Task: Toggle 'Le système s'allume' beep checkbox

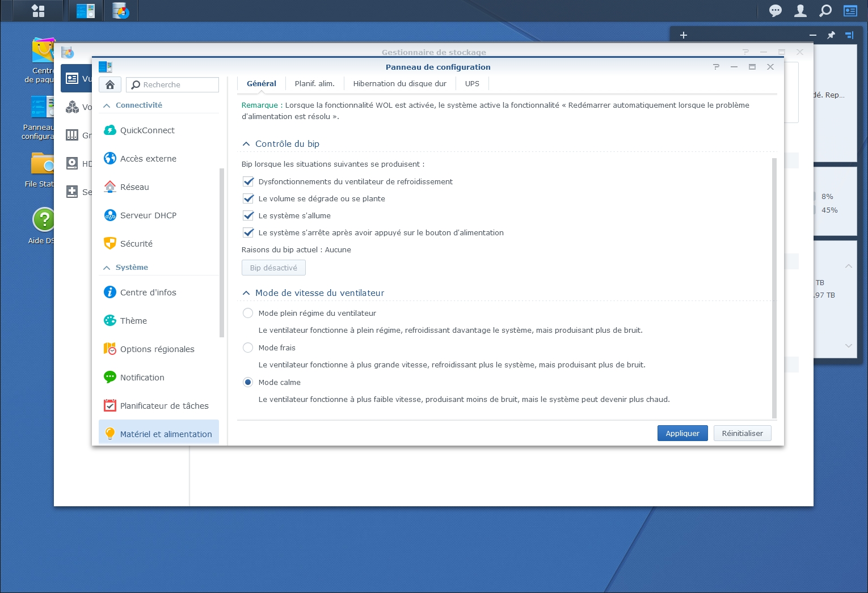Action: [x=248, y=215]
